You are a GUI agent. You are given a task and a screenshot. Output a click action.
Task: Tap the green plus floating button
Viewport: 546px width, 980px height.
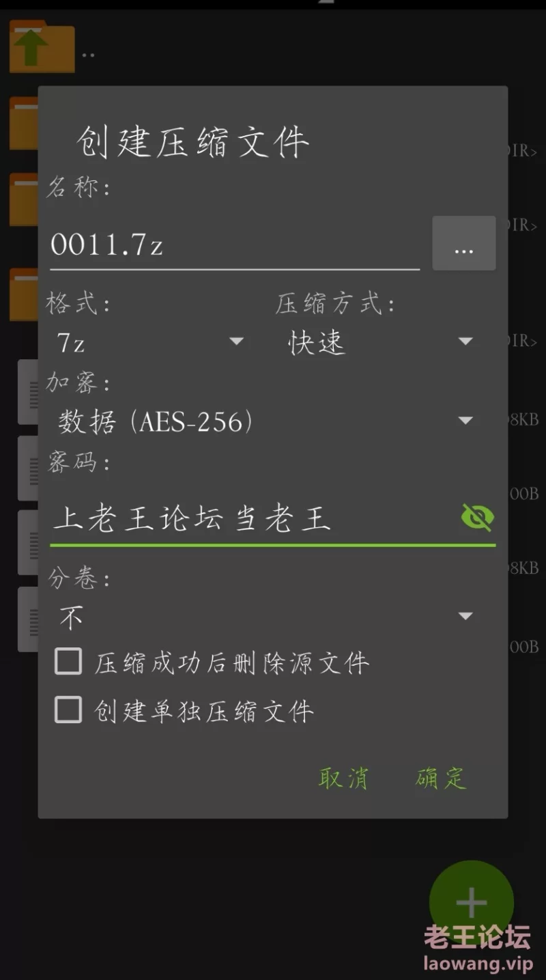[x=471, y=903]
